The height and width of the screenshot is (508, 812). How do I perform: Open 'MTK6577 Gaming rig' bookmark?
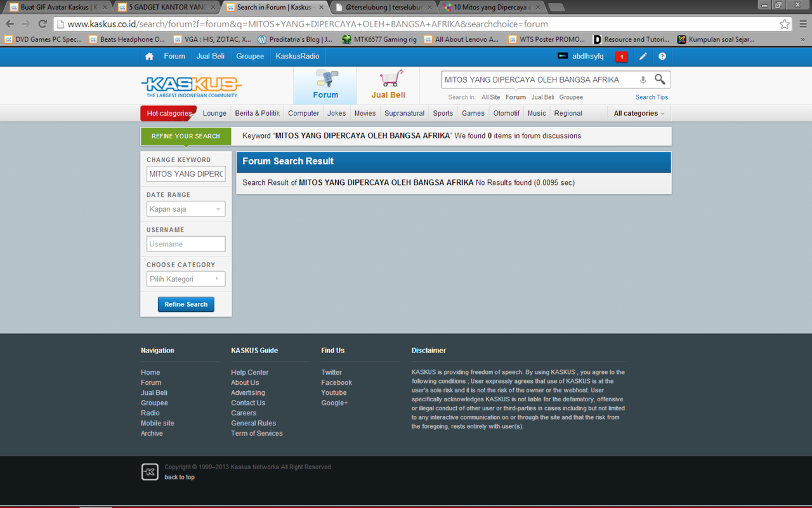(x=379, y=39)
